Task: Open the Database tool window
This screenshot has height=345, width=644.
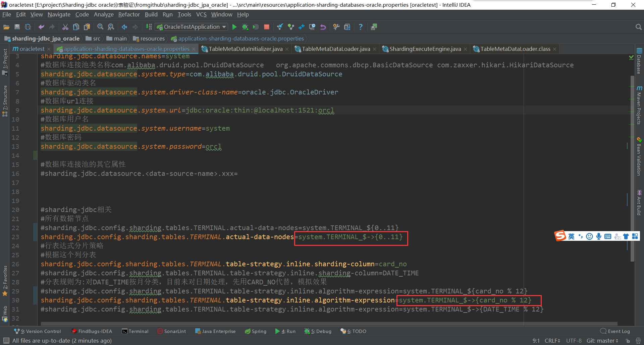Action: pos(640,64)
